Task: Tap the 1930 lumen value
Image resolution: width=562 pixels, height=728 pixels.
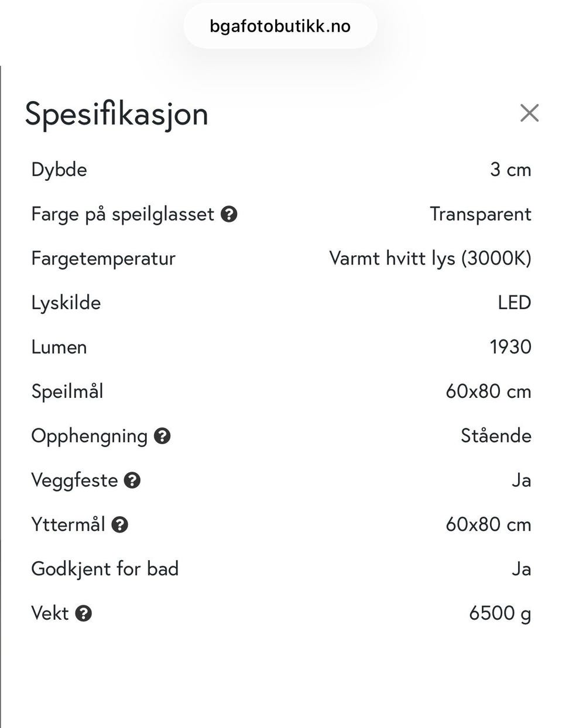Action: point(510,347)
